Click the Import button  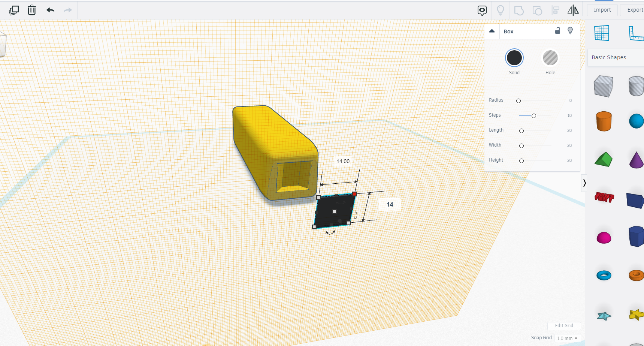tap(602, 10)
